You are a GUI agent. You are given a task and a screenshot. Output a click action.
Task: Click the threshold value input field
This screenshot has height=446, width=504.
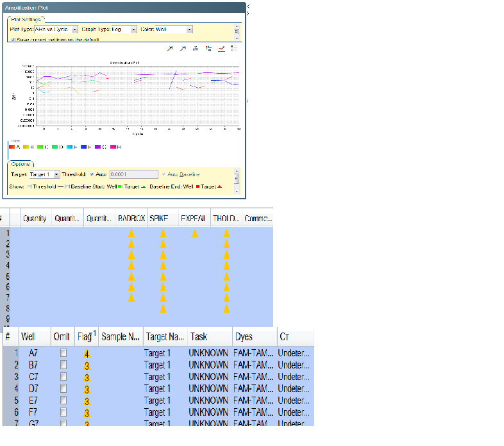tap(133, 174)
